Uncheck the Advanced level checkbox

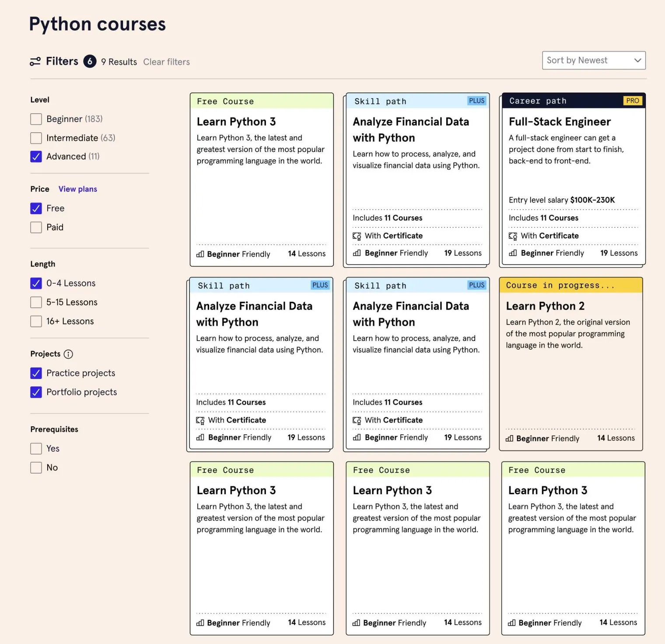(36, 156)
